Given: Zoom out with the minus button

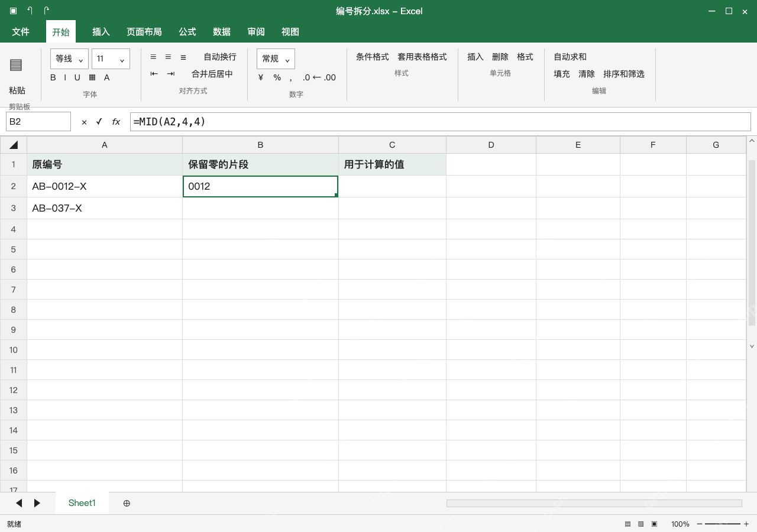Looking at the screenshot, I should 700,524.
